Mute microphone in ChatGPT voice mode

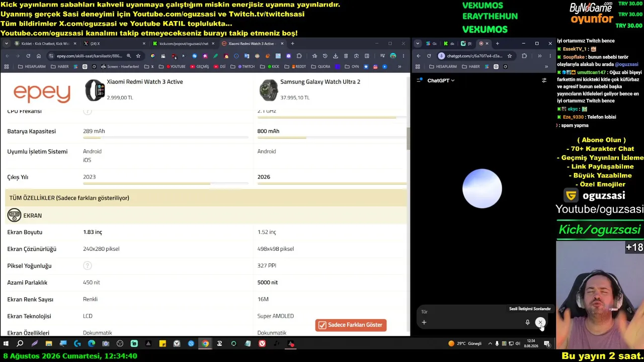click(x=527, y=322)
